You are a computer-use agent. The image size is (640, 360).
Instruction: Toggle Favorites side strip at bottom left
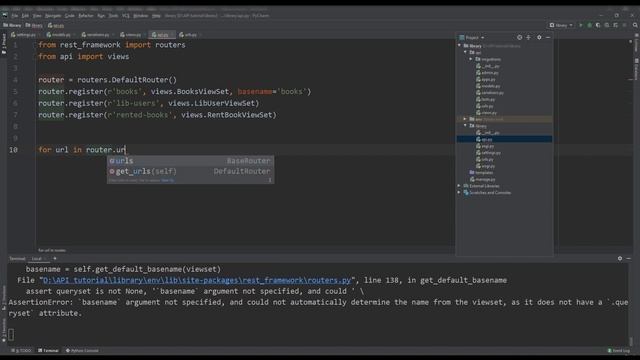pyautogui.click(x=4, y=330)
